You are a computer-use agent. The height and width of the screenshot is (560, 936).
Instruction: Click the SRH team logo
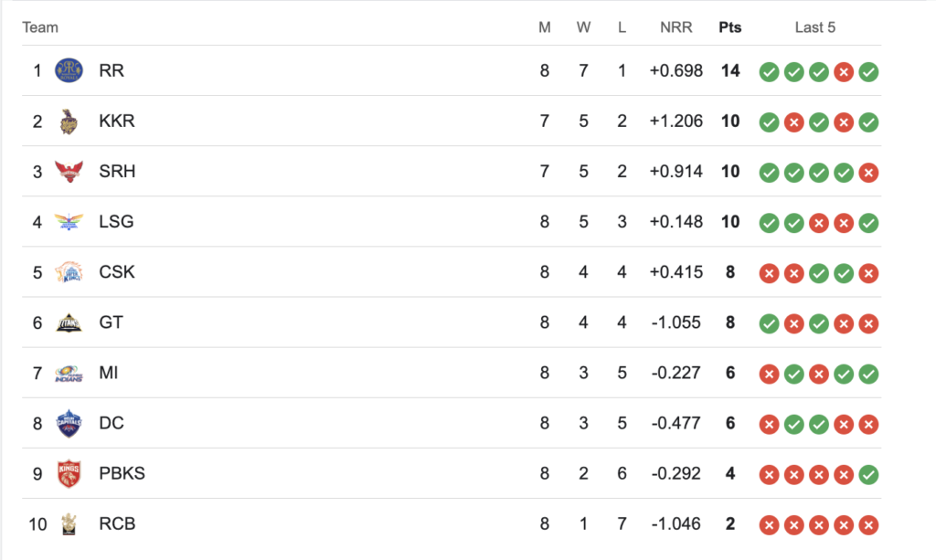pyautogui.click(x=68, y=172)
